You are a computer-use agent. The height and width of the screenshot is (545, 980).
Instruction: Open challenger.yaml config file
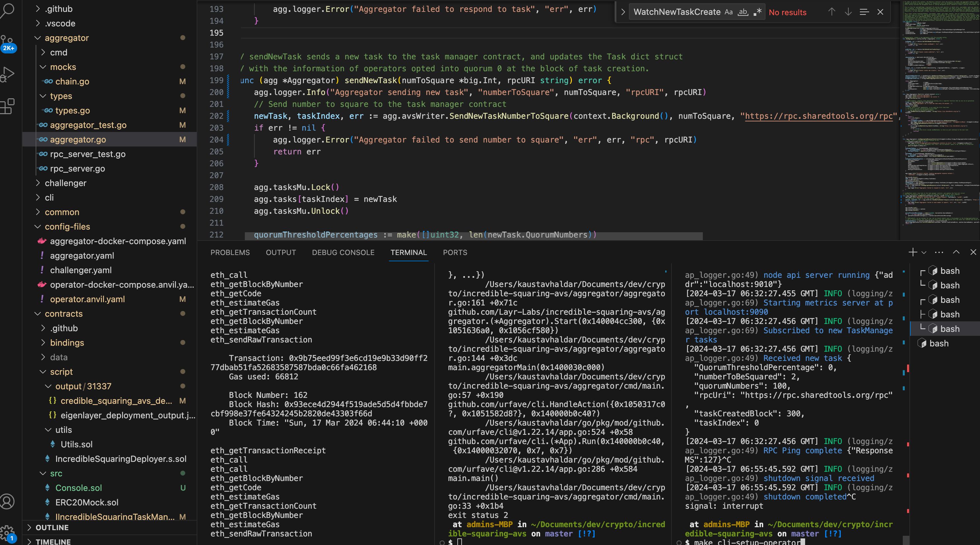[x=81, y=270]
